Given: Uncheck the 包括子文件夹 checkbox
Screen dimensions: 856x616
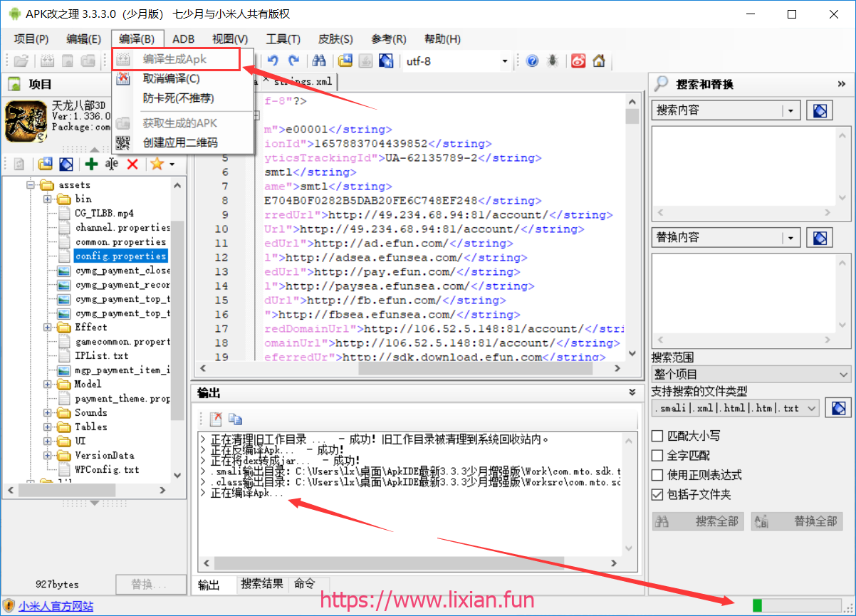Looking at the screenshot, I should [x=657, y=494].
